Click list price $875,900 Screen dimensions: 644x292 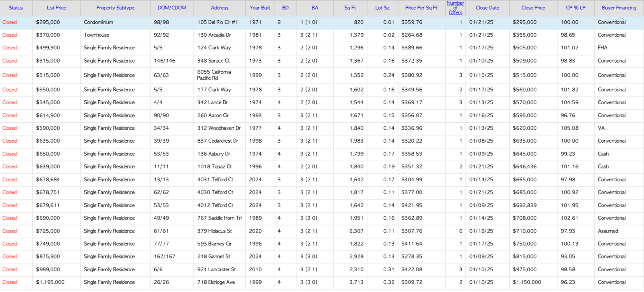(x=48, y=257)
